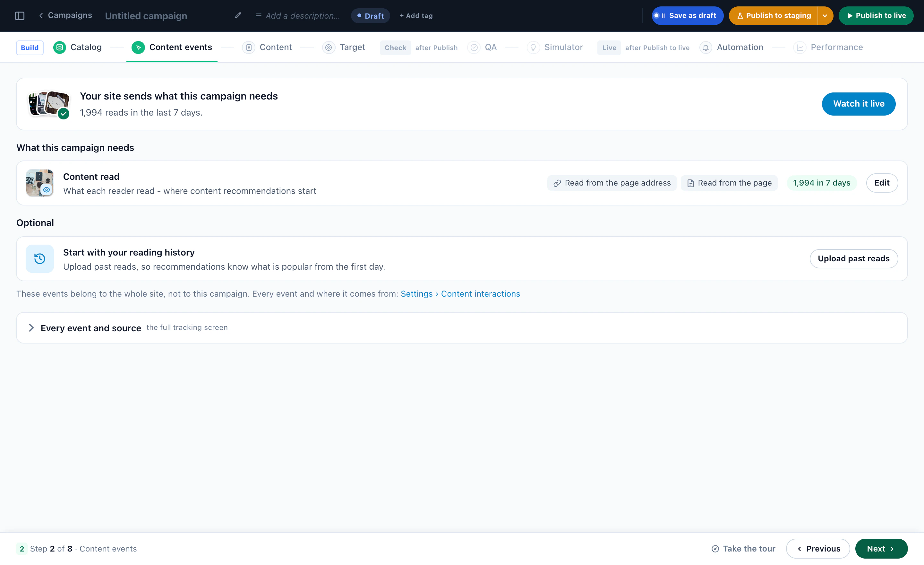The image size is (924, 565).
Task: Click the reading history clock icon
Action: click(x=39, y=259)
